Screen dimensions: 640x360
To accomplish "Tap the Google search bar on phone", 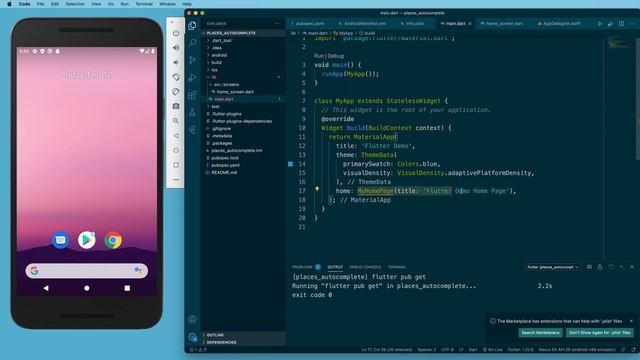I will click(87, 270).
